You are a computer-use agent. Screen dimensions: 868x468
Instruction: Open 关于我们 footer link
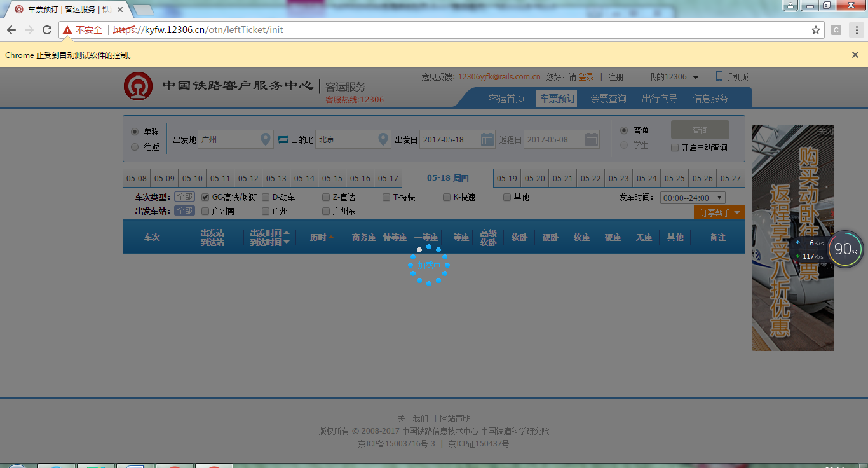click(x=412, y=418)
